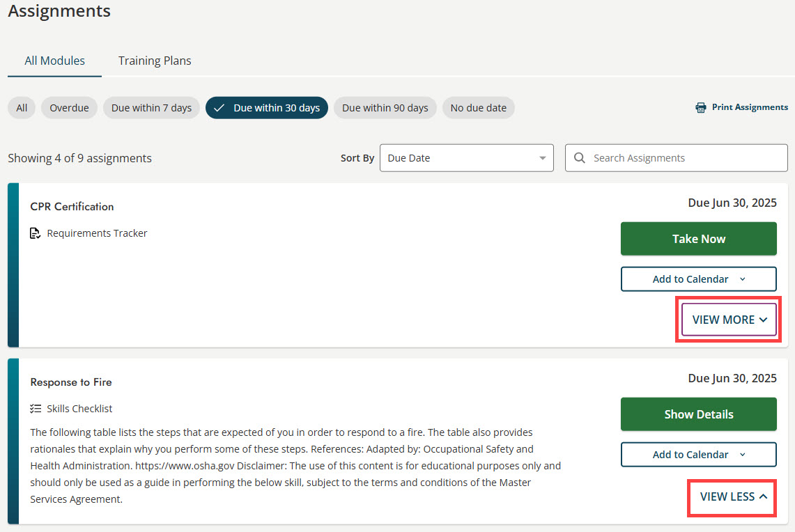Screen dimensions: 795x532
Task: Open the Sort By Due Date dropdown
Action: click(x=466, y=157)
